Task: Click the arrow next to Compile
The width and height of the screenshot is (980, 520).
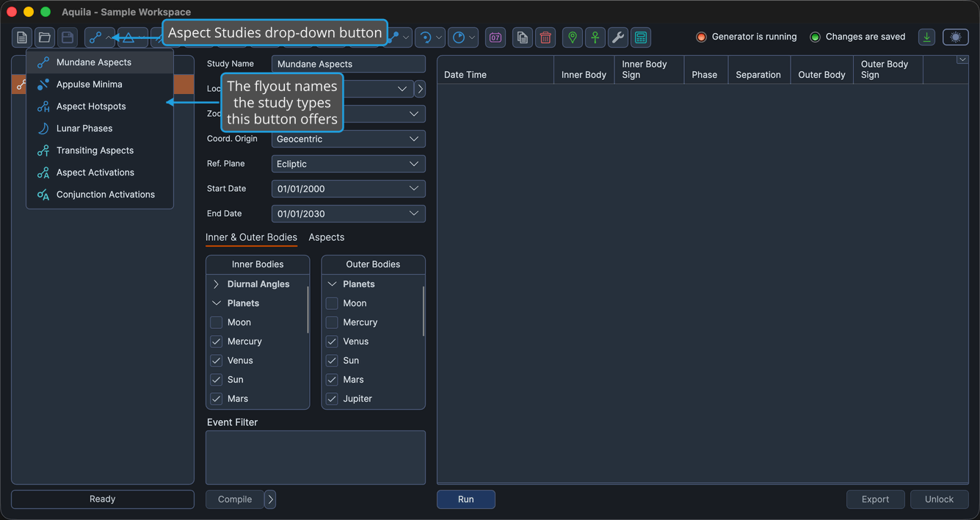Action: [270, 499]
